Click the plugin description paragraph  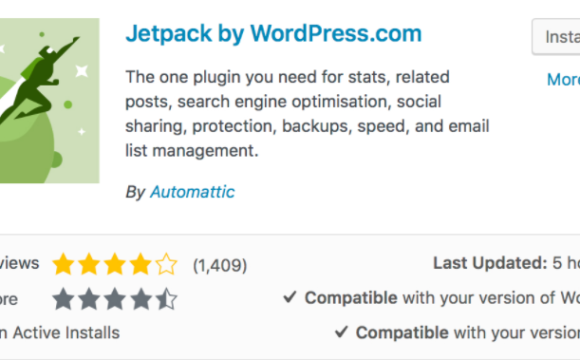[x=307, y=114]
